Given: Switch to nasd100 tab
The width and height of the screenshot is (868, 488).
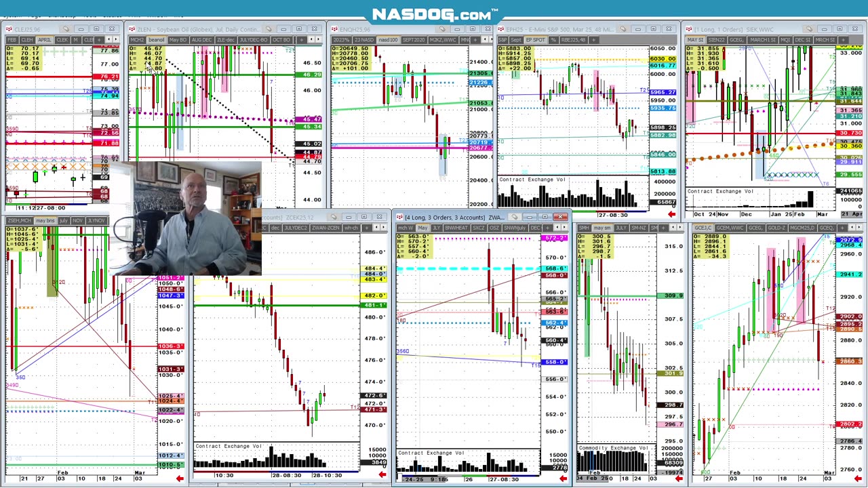Looking at the screenshot, I should click(x=388, y=40).
